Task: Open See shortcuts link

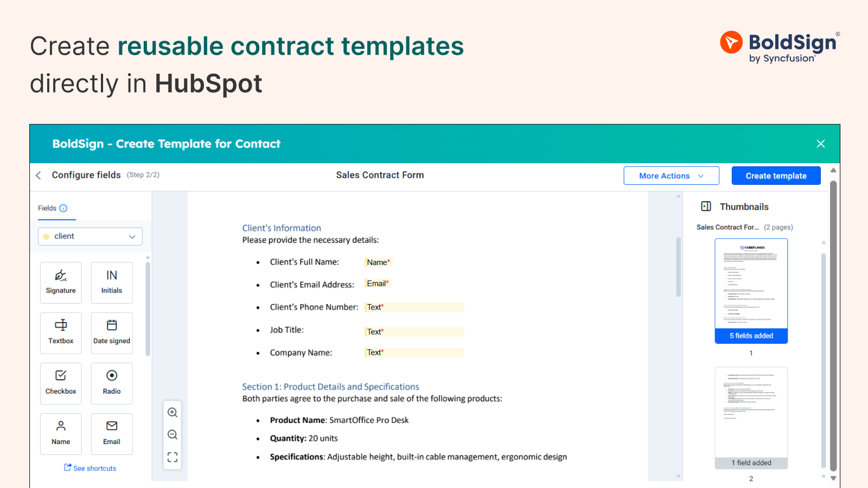Action: (90, 467)
